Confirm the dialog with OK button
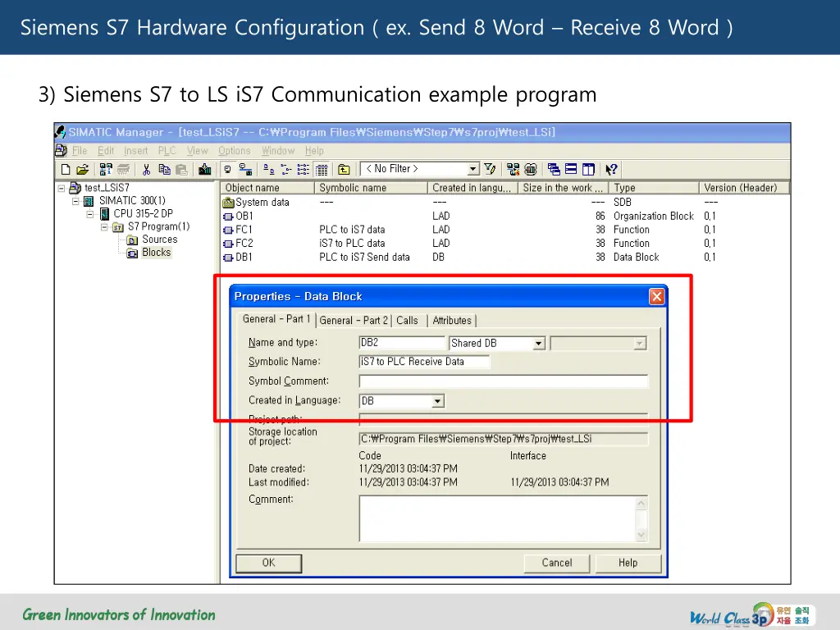 click(268, 563)
